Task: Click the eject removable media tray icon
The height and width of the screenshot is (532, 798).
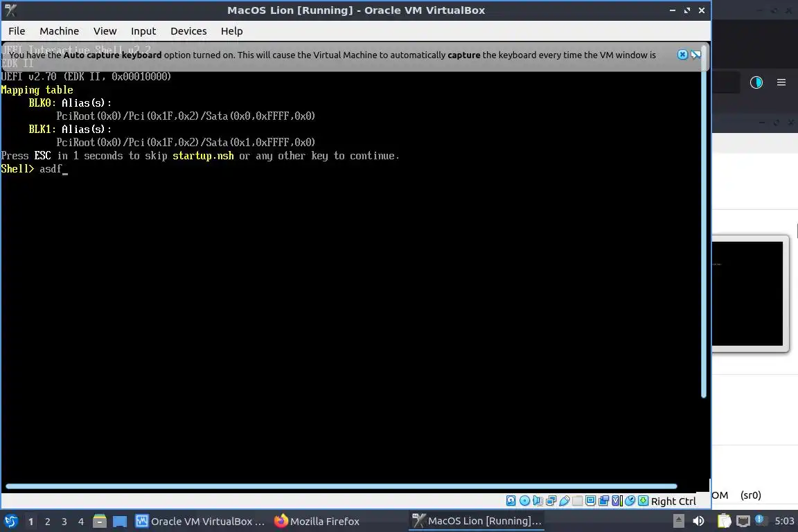Action: tap(678, 521)
